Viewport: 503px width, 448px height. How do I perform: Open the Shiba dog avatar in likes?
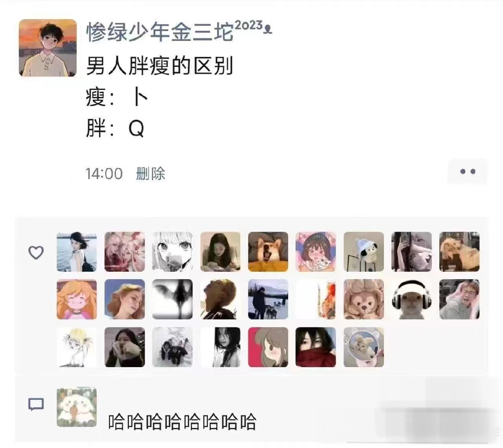click(x=268, y=252)
